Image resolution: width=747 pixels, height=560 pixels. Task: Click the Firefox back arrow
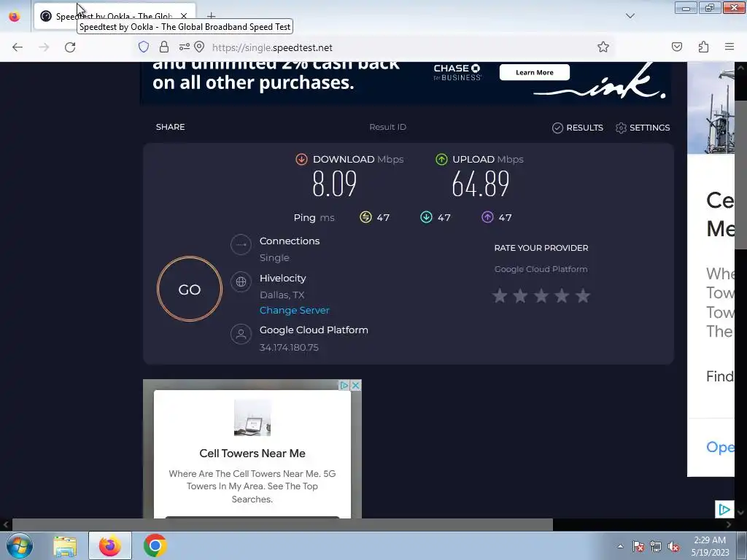coord(18,47)
